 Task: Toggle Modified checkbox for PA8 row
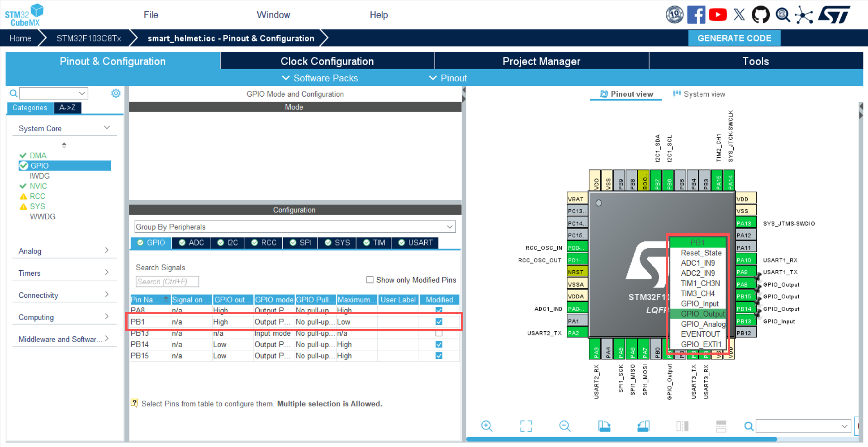[x=439, y=310]
